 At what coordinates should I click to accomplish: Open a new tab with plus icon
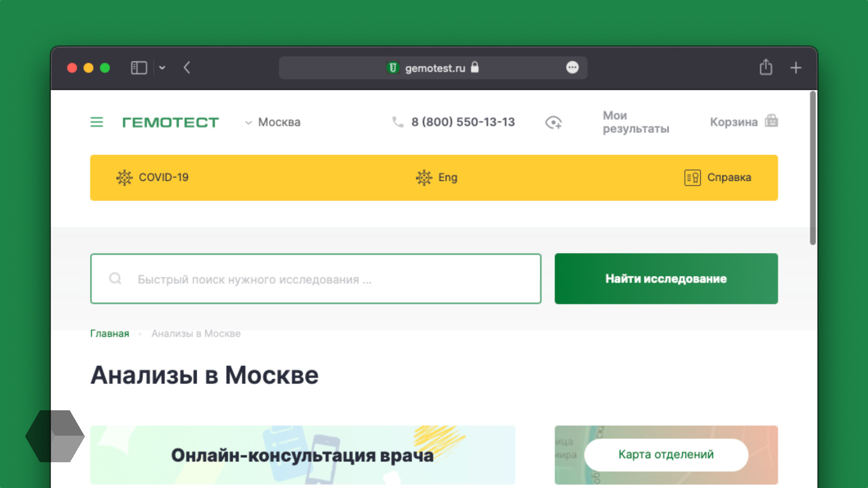pos(796,68)
